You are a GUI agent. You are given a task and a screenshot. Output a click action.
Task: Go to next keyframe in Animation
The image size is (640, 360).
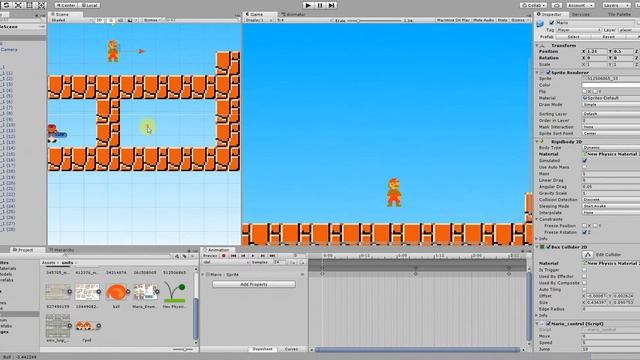pos(262,256)
